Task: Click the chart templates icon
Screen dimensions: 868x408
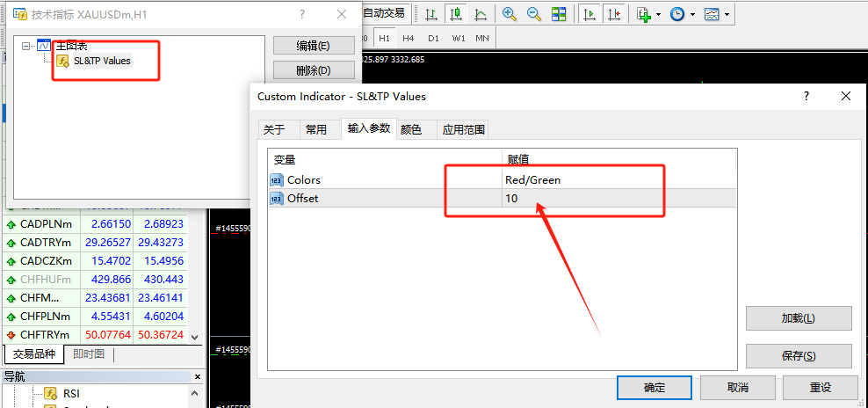Action: [x=712, y=14]
